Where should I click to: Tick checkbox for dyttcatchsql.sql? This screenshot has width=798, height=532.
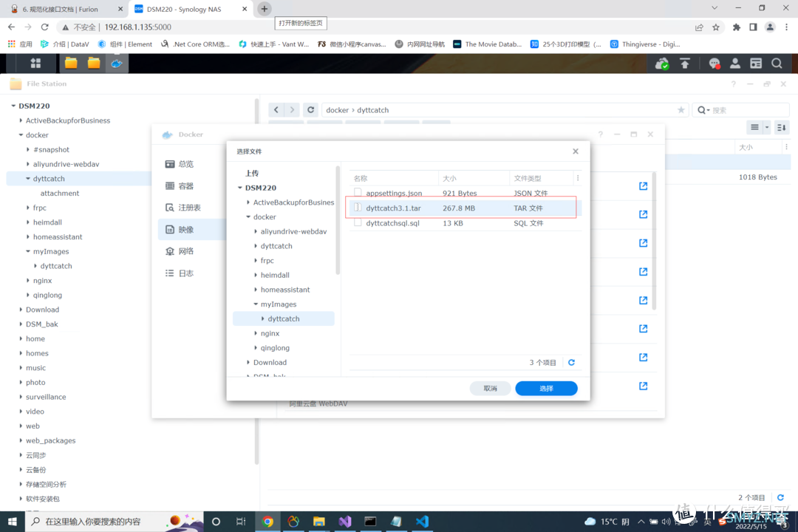pos(358,223)
